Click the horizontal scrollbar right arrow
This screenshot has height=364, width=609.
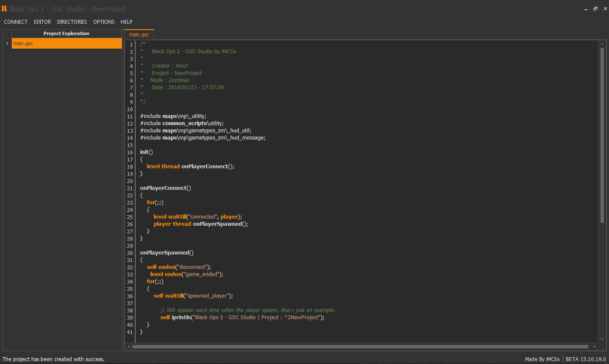coord(595,347)
